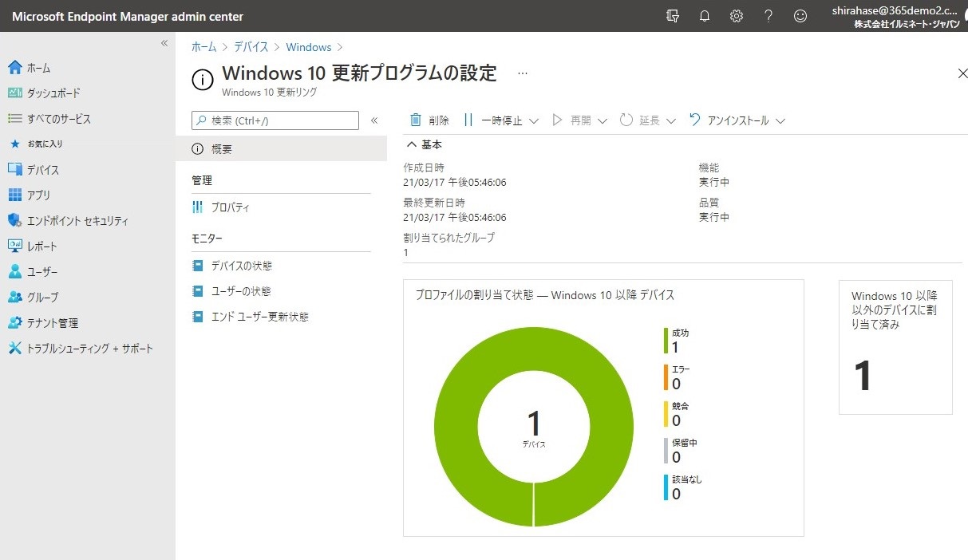This screenshot has width=968, height=560.
Task: Open the account menu shirahase@365demo2
Action: [x=894, y=16]
